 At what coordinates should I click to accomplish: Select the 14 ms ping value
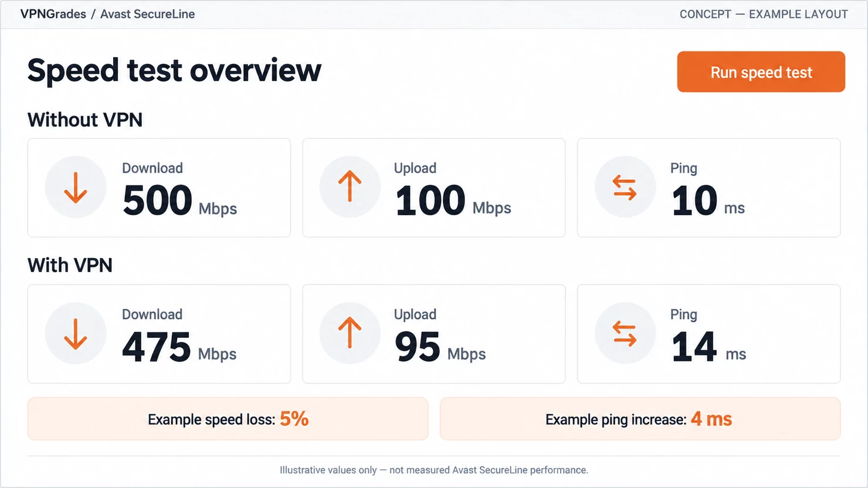708,347
